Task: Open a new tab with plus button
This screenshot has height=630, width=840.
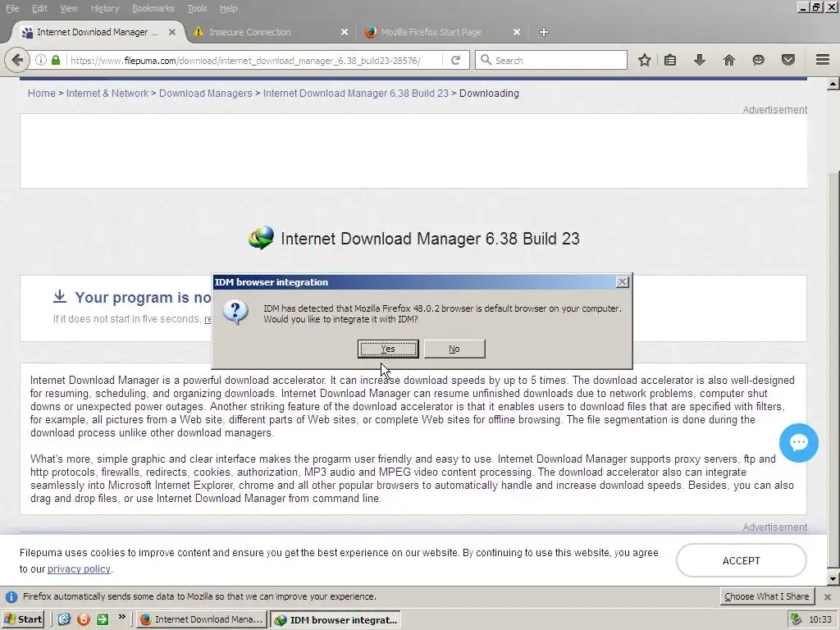Action: coord(543,32)
